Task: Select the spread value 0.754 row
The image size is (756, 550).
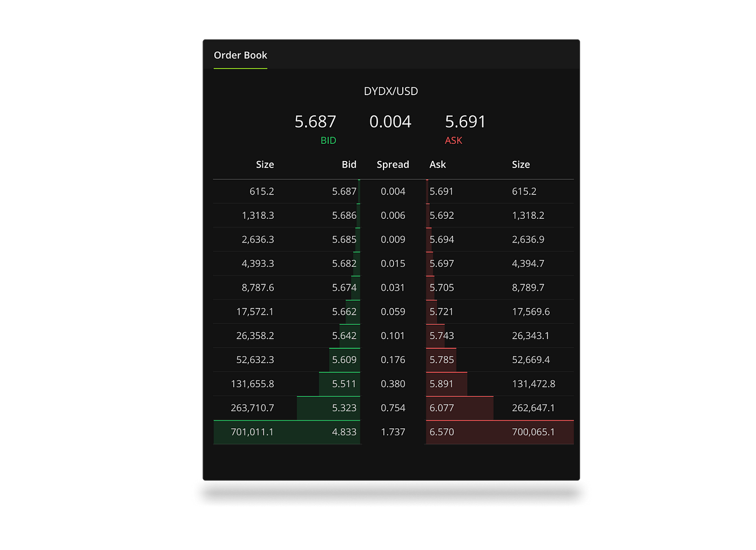Action: (393, 408)
